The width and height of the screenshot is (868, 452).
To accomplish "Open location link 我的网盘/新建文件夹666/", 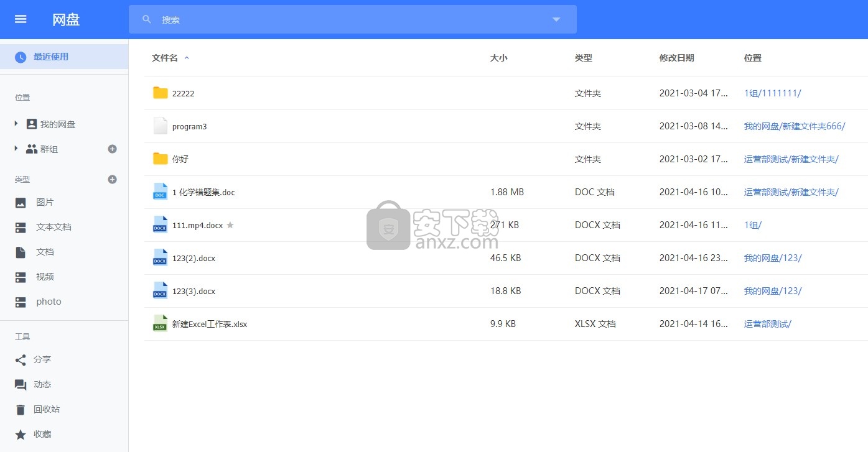I will point(795,126).
